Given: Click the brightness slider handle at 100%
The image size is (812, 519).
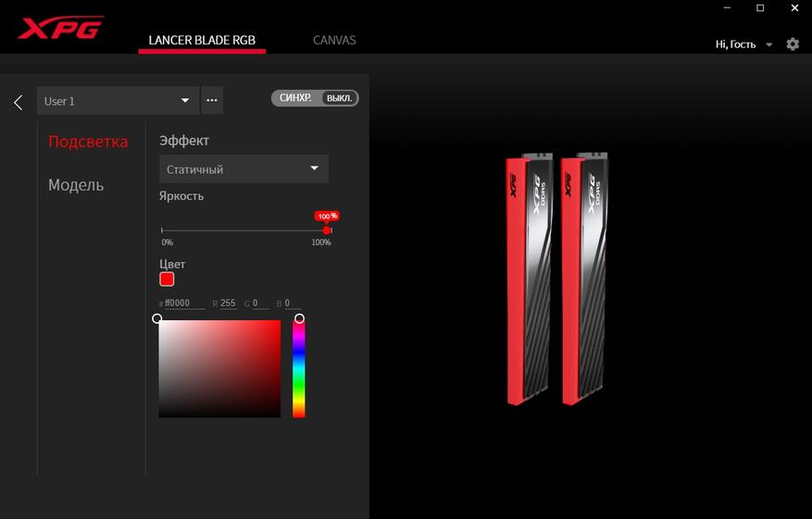Looking at the screenshot, I should [x=326, y=230].
